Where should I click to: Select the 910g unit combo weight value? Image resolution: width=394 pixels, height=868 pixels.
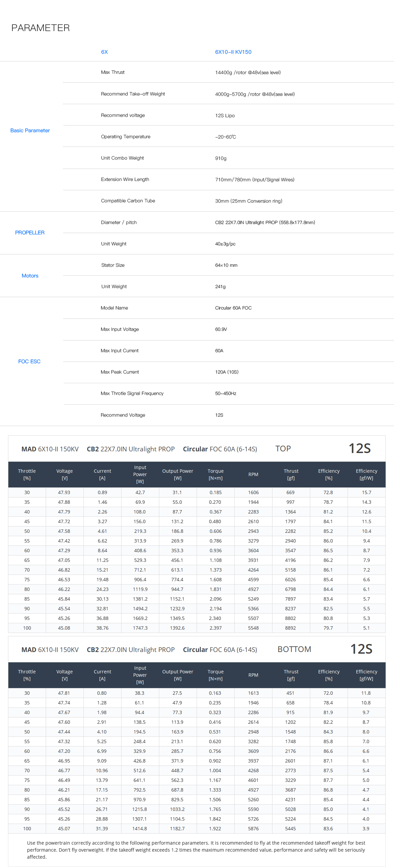pyautogui.click(x=221, y=158)
